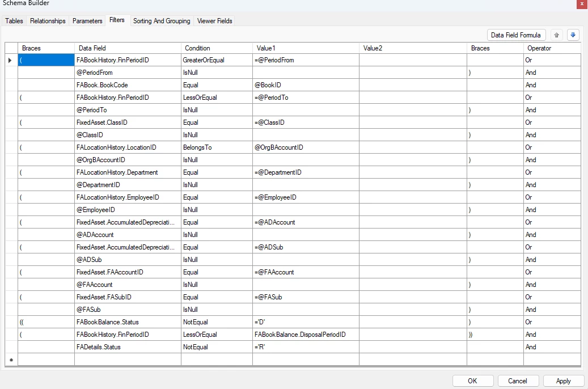The image size is (588, 389).
Task: Click the @BookID value cell
Action: click(x=306, y=85)
